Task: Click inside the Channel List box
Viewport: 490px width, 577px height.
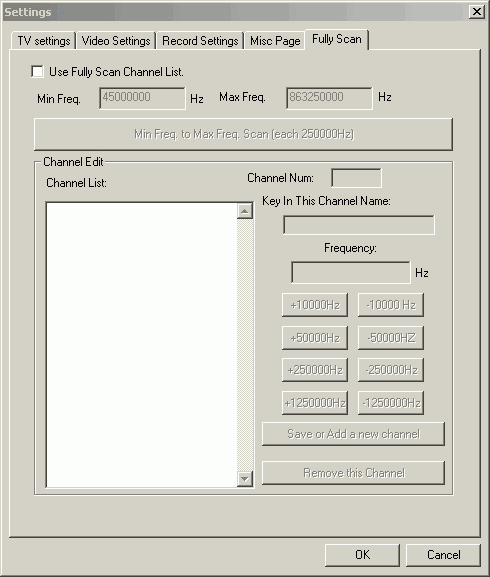Action: 142,345
